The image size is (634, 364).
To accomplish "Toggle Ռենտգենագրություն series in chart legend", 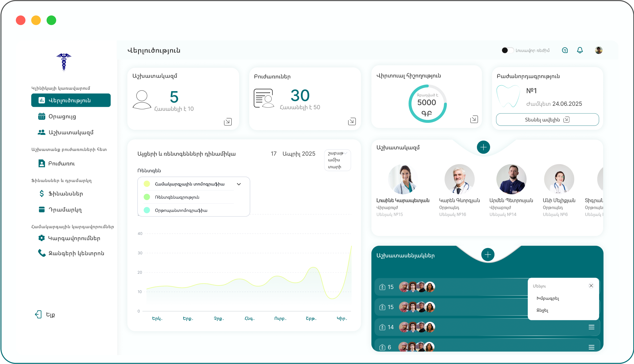I will click(177, 197).
